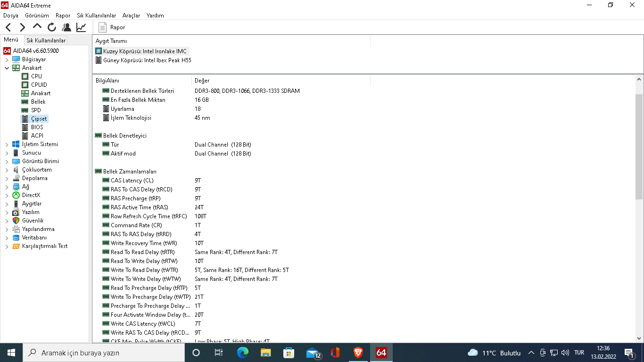644x362 pixels.
Task: Click the Güvenlik shield icon
Action: [x=16, y=221]
